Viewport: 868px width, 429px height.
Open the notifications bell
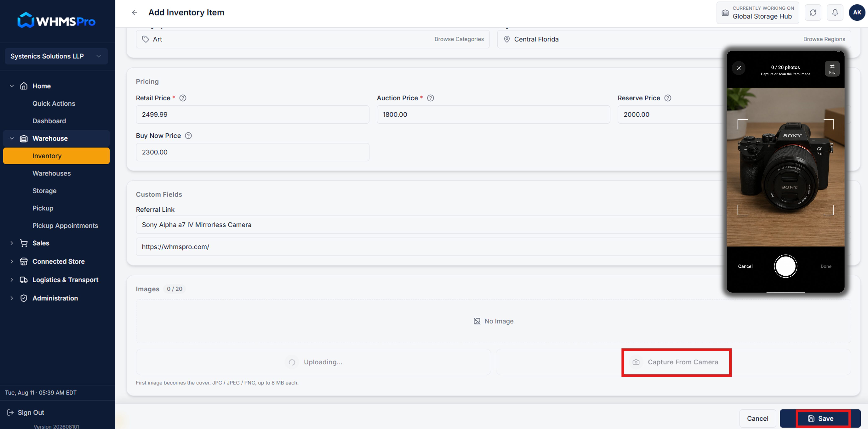coord(835,12)
